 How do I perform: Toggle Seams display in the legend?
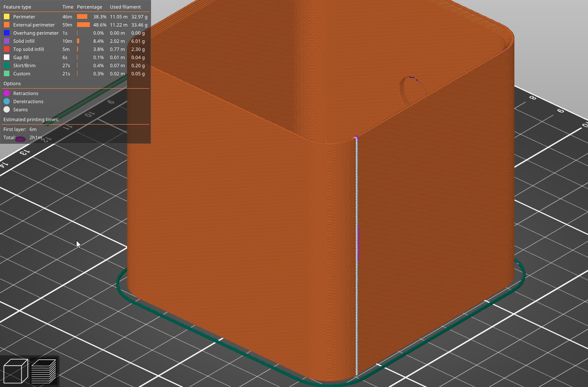(x=21, y=110)
